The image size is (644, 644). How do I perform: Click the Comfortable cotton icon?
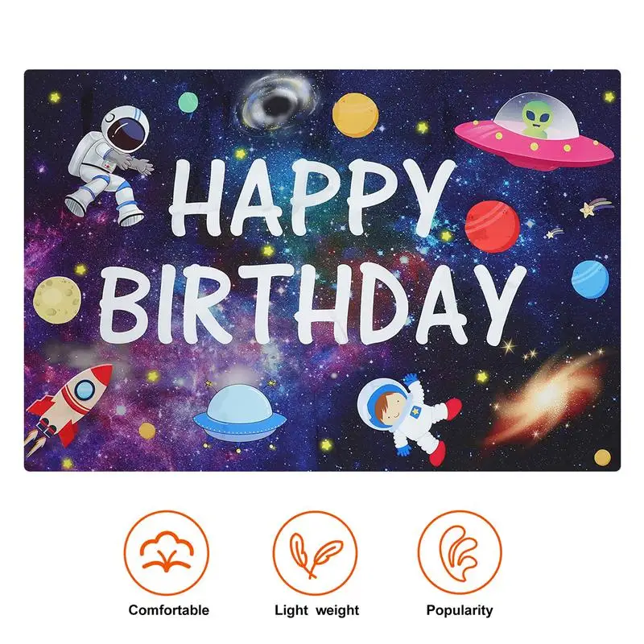click(x=167, y=552)
